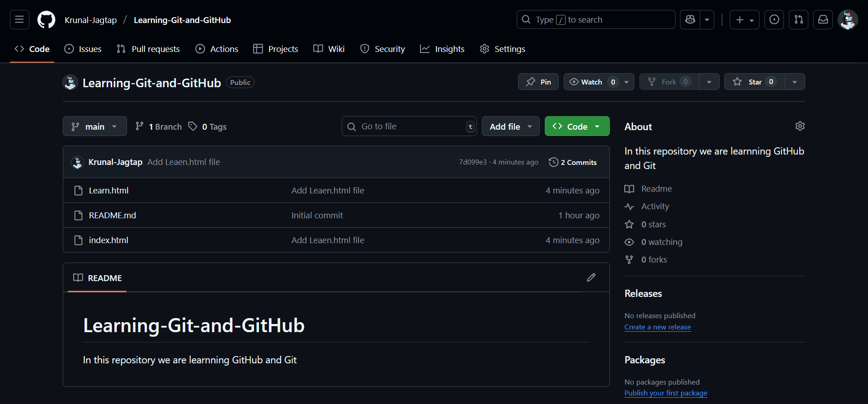Image resolution: width=868 pixels, height=404 pixels.
Task: Click Publish your first package link
Action: (x=665, y=393)
